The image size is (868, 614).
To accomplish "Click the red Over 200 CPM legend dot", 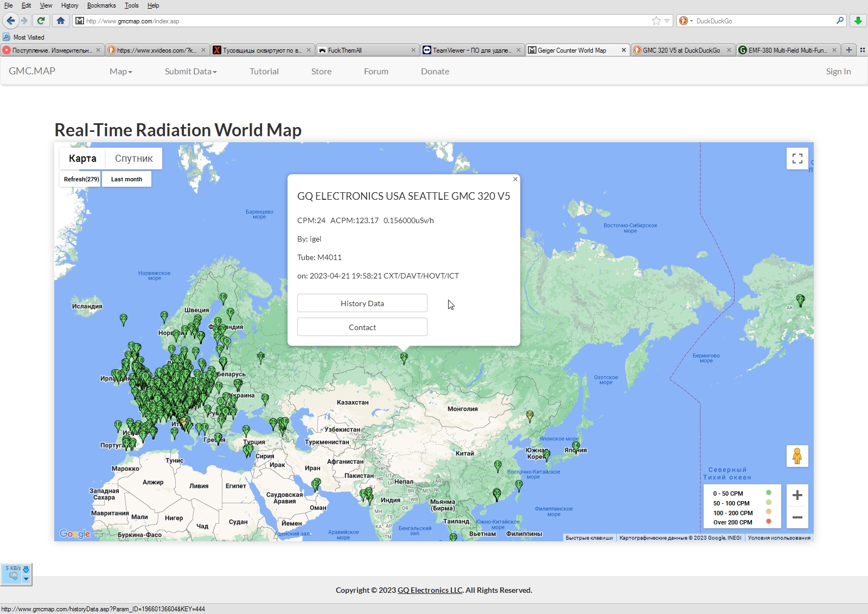I will tap(769, 522).
